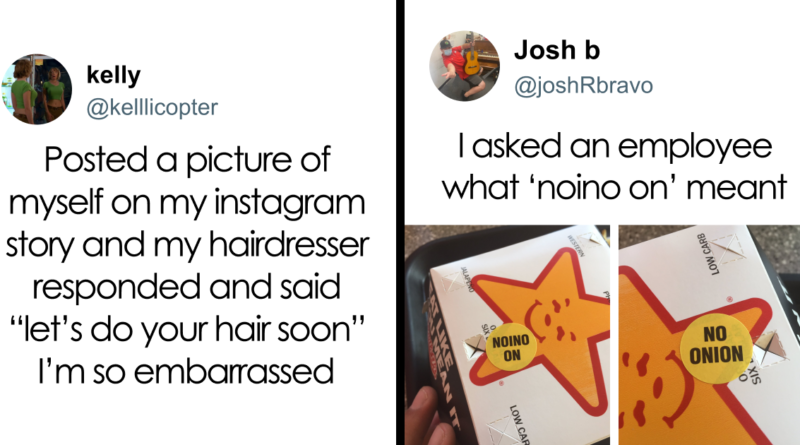This screenshot has width=800, height=445.
Task: Click kelly's profile avatar
Action: pyautogui.click(x=36, y=89)
